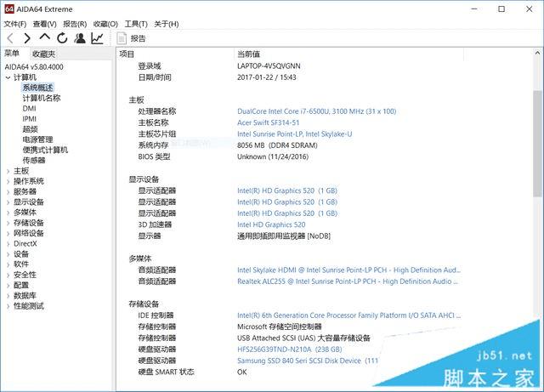This screenshot has width=544, height=392.
Task: Switch to the 收藏夹 tab
Action: tap(43, 54)
